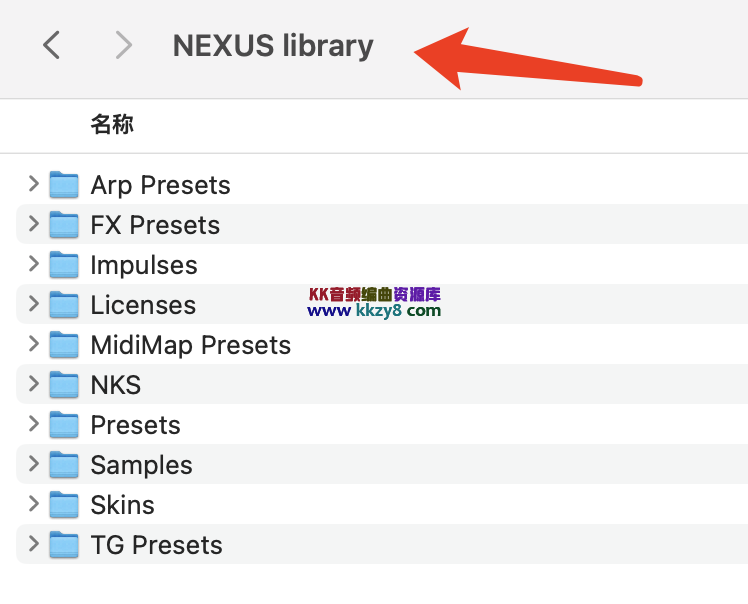This screenshot has height=604, width=748.
Task: Sort by the 名称 column header
Action: pos(112,125)
